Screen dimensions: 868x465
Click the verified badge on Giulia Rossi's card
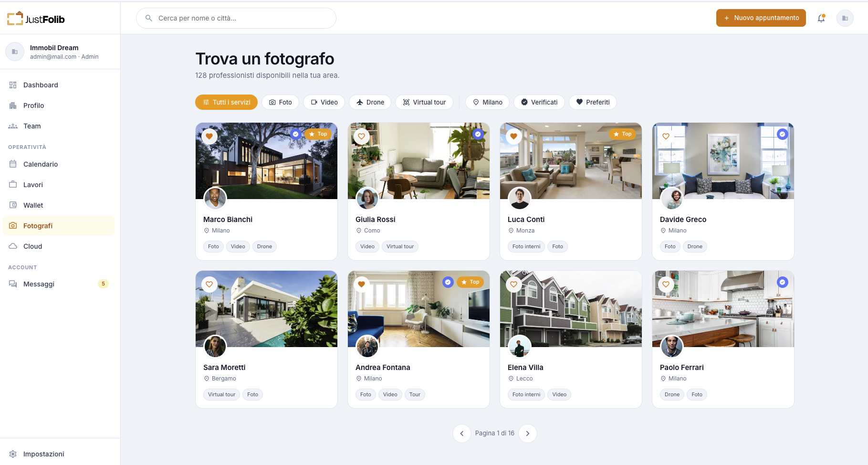(x=478, y=134)
